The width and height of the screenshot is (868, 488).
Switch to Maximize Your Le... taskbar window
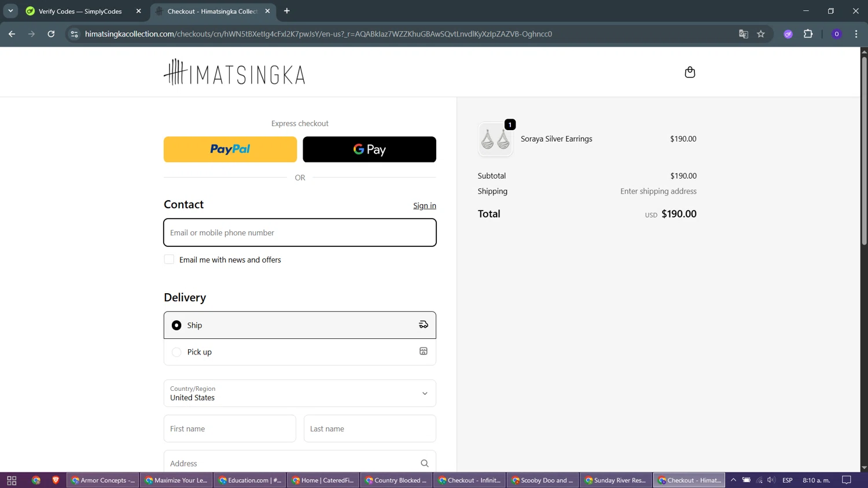click(176, 480)
